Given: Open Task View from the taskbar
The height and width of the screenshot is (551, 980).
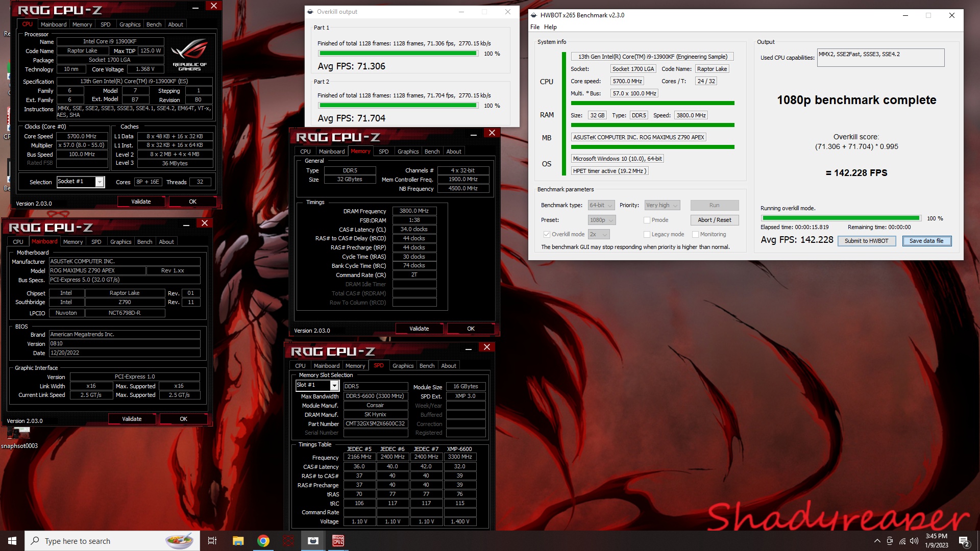Looking at the screenshot, I should pyautogui.click(x=212, y=541).
